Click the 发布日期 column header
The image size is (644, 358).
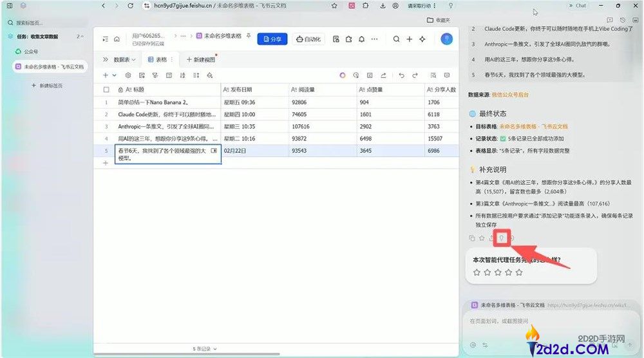[x=254, y=89]
